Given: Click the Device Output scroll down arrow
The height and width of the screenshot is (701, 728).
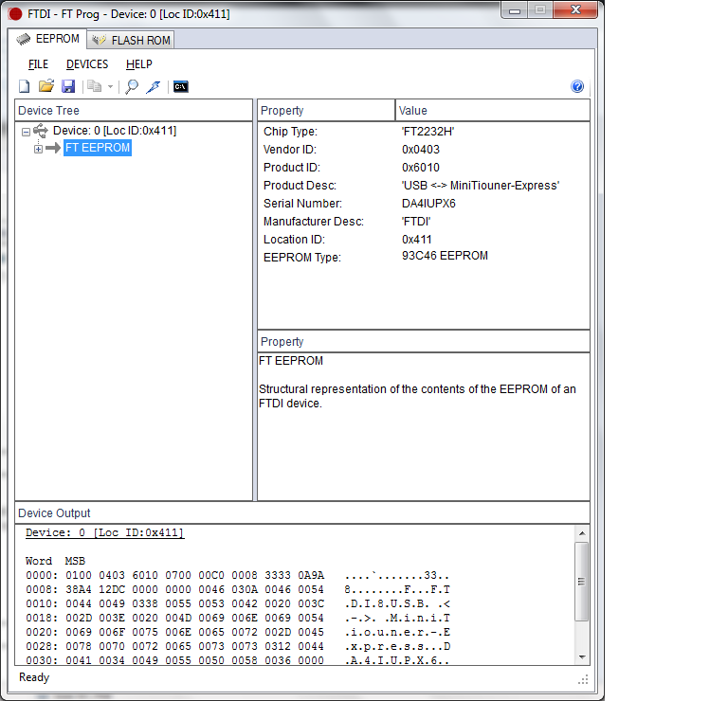Looking at the screenshot, I should pyautogui.click(x=582, y=656).
